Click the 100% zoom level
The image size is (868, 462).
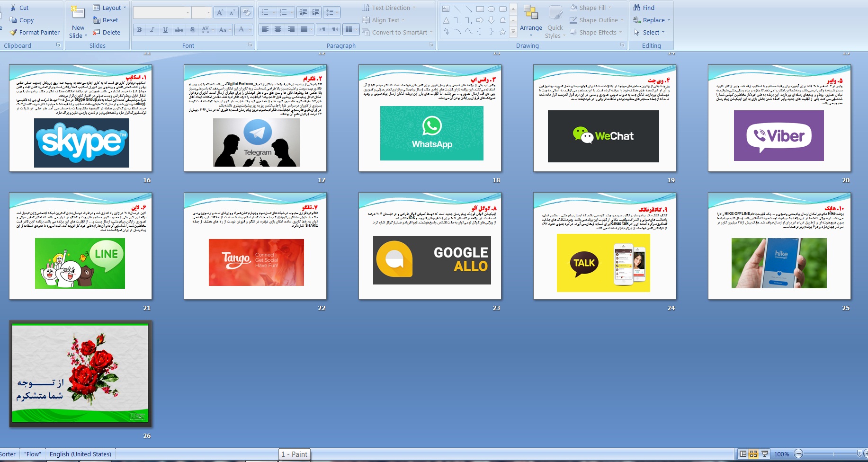coord(781,454)
